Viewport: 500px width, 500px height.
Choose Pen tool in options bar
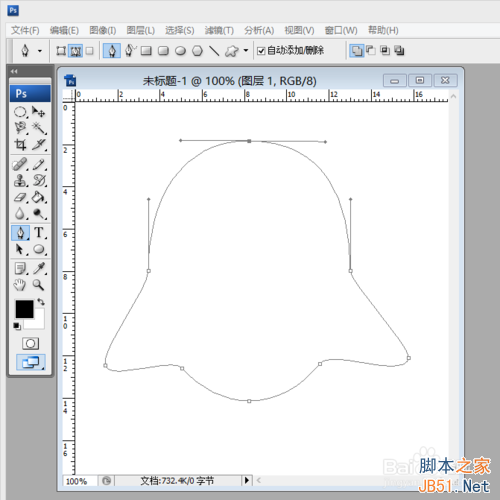tap(112, 51)
